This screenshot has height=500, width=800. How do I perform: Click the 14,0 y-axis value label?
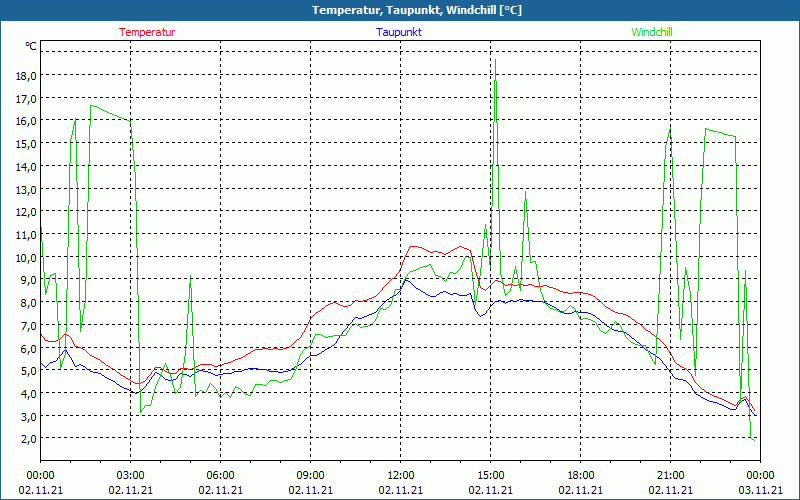click(25, 166)
